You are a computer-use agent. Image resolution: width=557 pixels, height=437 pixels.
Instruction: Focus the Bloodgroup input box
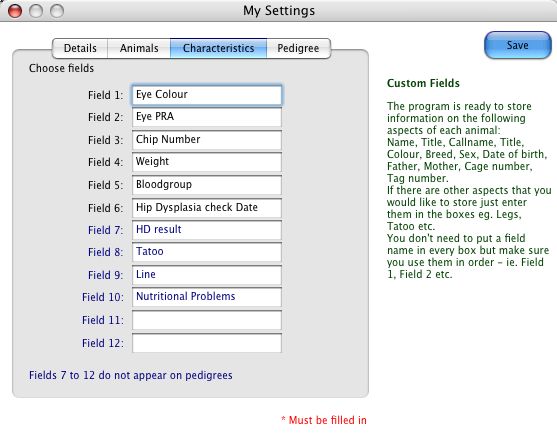coord(207,185)
